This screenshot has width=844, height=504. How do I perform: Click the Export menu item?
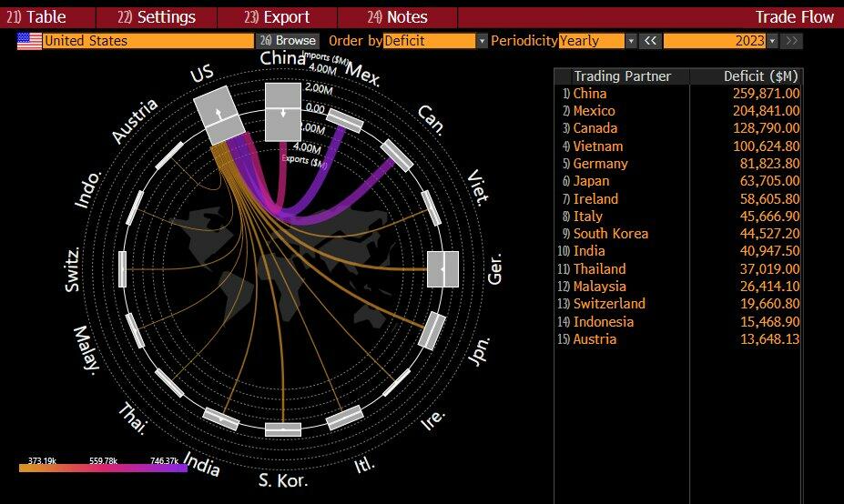(x=277, y=17)
